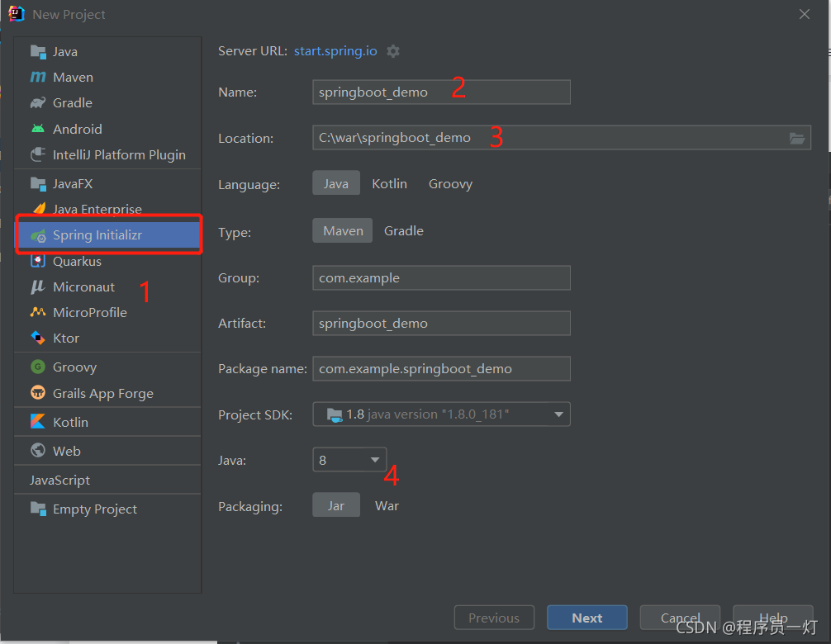The height and width of the screenshot is (644, 831).
Task: Select the Ktor icon
Action: [38, 338]
